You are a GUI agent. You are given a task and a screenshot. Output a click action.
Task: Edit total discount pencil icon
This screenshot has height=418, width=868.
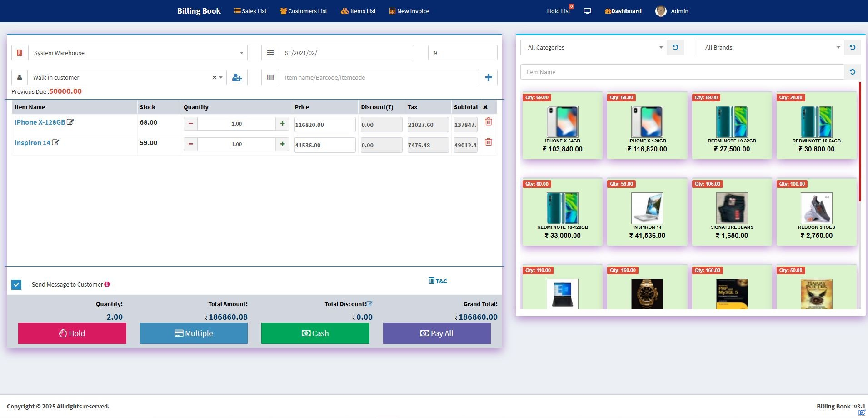pos(369,304)
